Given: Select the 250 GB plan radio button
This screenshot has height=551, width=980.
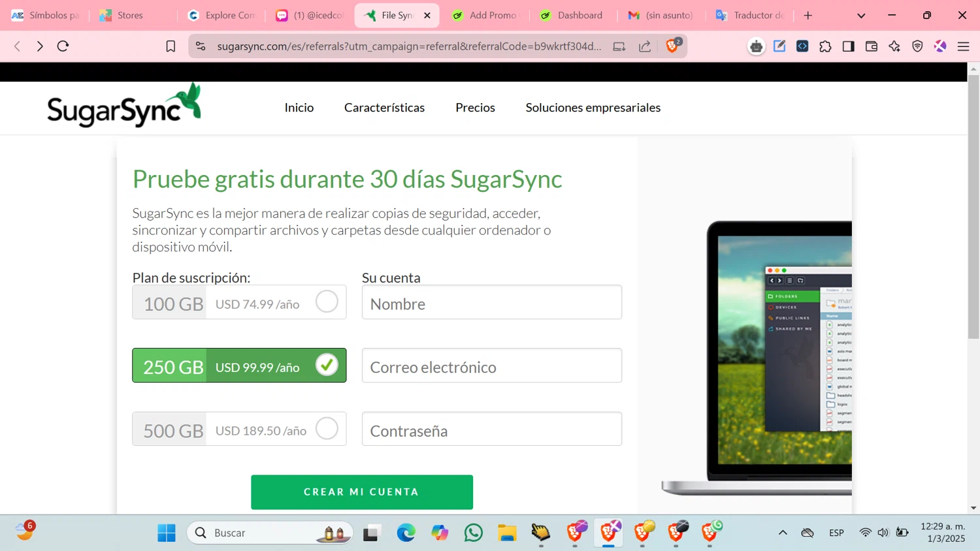Looking at the screenshot, I should (327, 364).
